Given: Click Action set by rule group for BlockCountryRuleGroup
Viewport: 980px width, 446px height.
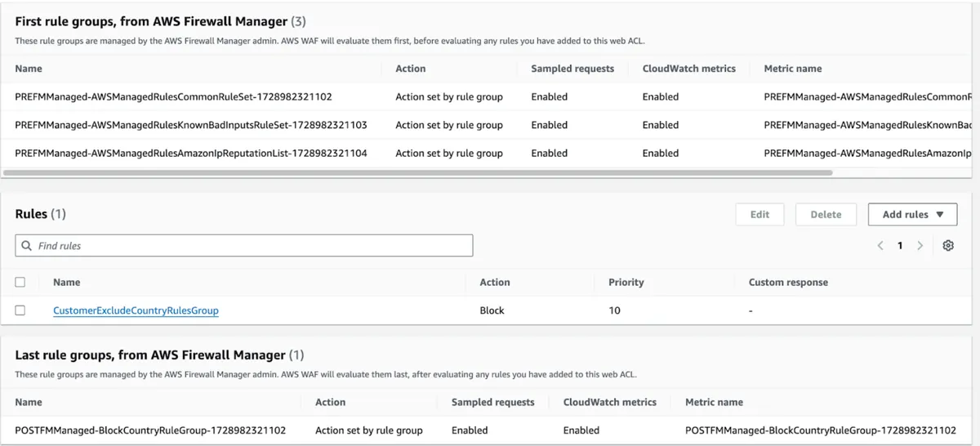Looking at the screenshot, I should pyautogui.click(x=369, y=430).
